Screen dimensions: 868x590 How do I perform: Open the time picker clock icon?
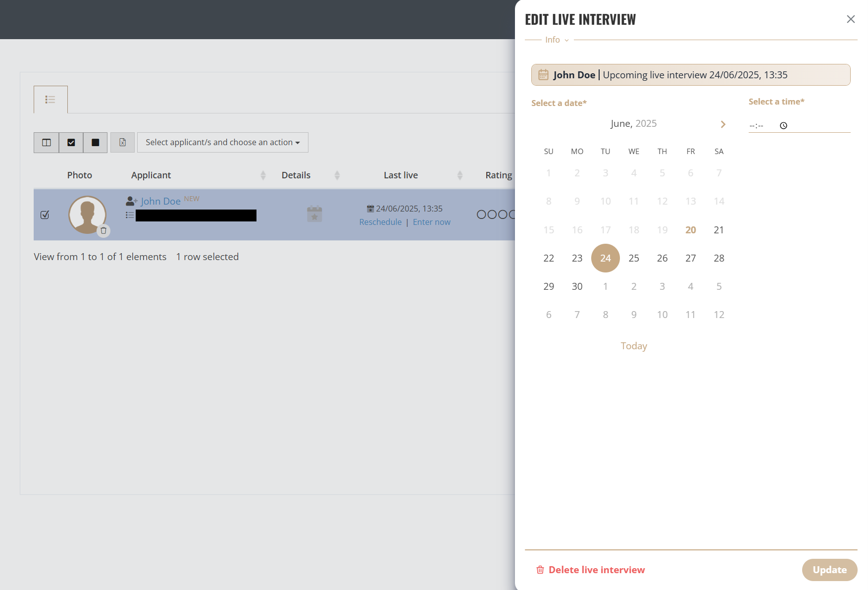coord(783,126)
